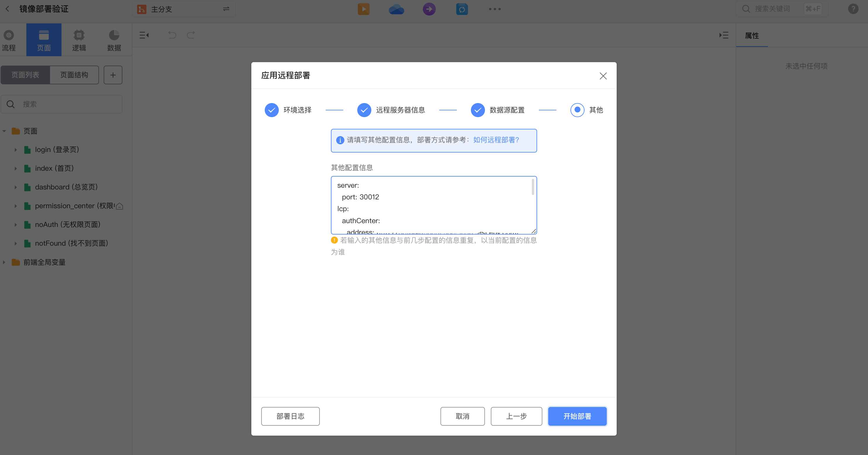This screenshot has height=455, width=868.
Task: Click the textarea vertical scrollbar thumb
Action: tap(533, 187)
